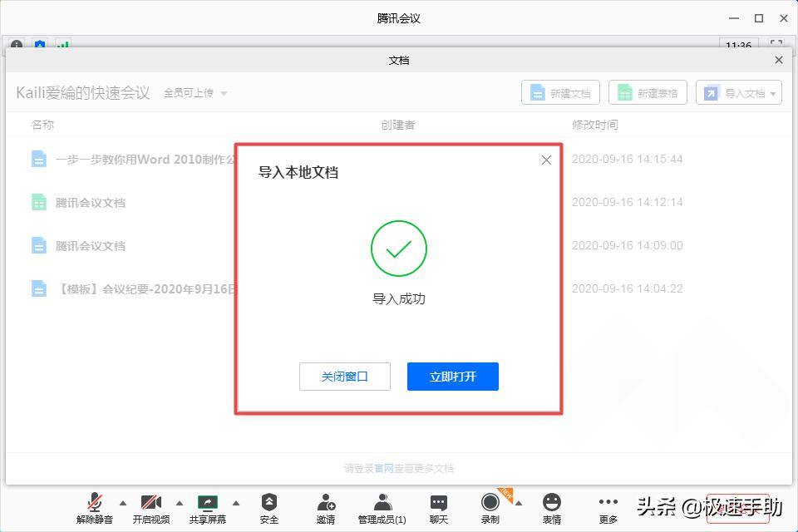Click the 关闭窗口 button
The width and height of the screenshot is (798, 532).
click(345, 376)
